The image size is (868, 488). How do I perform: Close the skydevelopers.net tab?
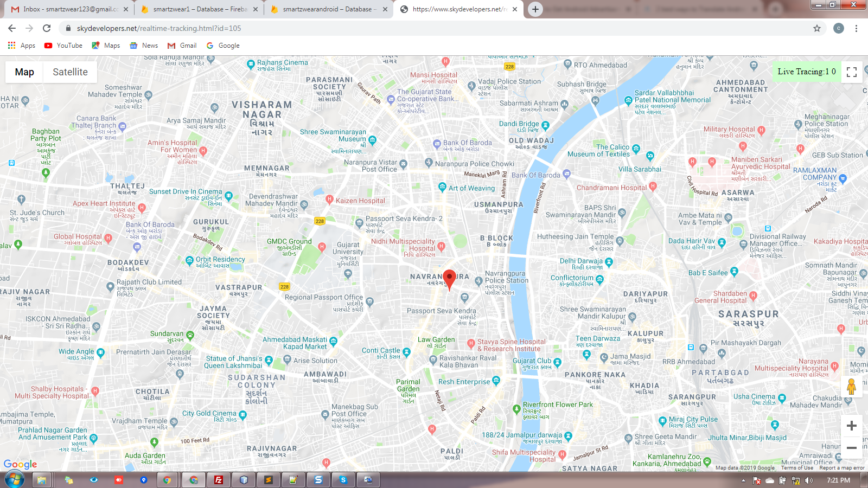coord(515,9)
